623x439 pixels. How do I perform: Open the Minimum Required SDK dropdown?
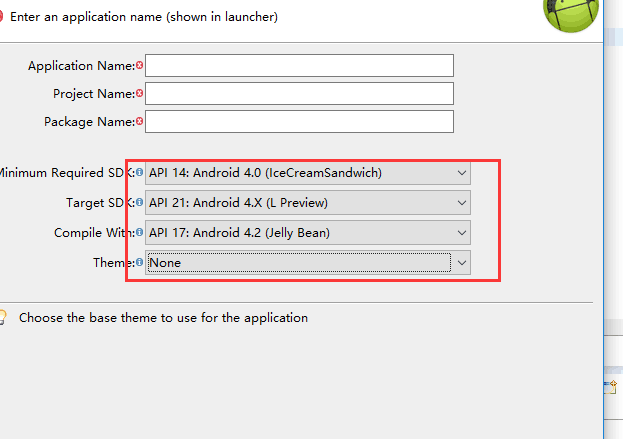pos(308,173)
